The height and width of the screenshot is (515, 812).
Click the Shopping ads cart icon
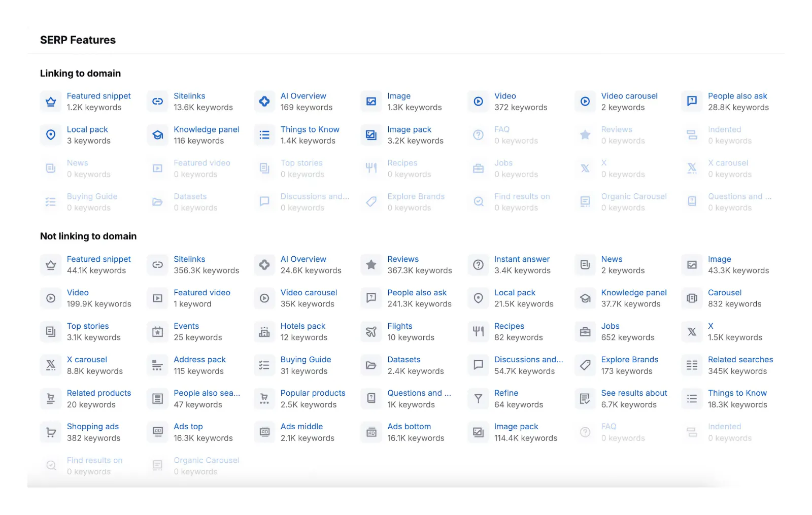(x=51, y=432)
